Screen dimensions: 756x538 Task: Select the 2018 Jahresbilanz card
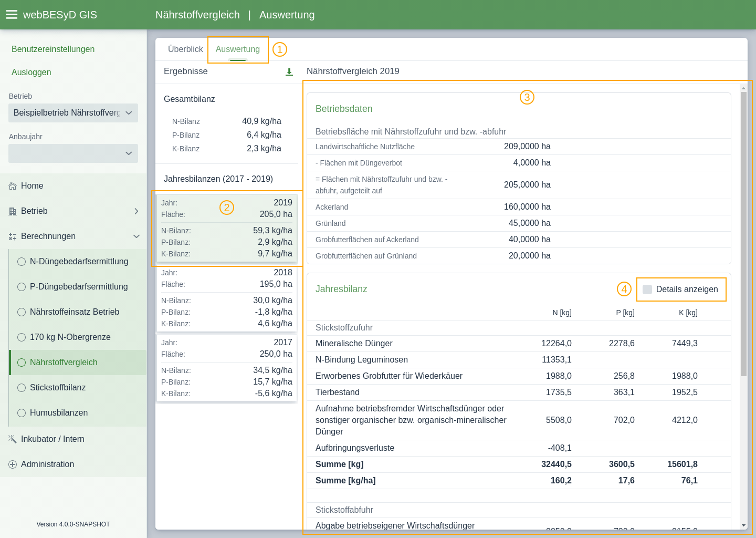click(227, 298)
